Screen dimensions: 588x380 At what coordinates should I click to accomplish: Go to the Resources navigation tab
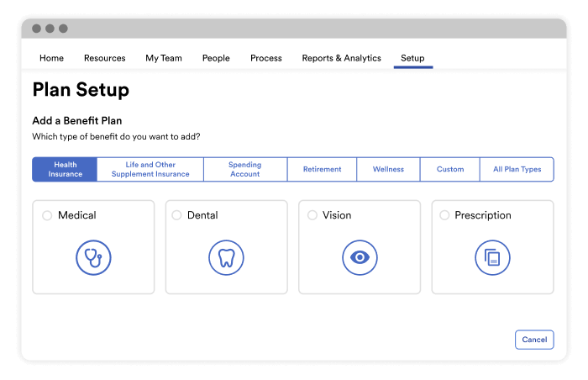coord(105,58)
